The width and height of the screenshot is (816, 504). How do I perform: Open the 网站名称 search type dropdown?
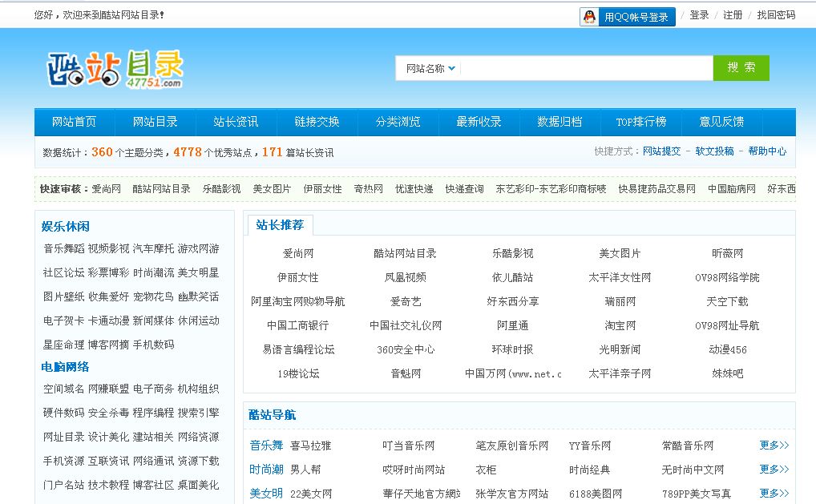(x=430, y=68)
